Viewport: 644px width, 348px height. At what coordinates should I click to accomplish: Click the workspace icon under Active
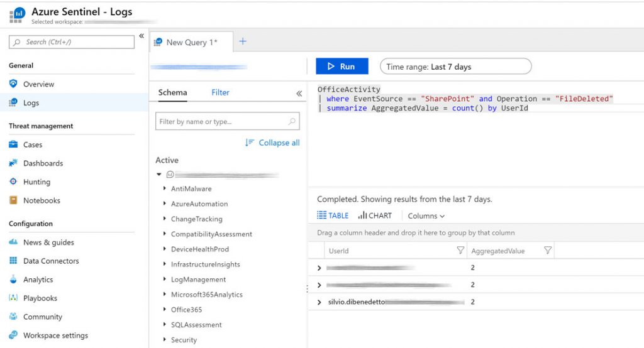click(170, 175)
